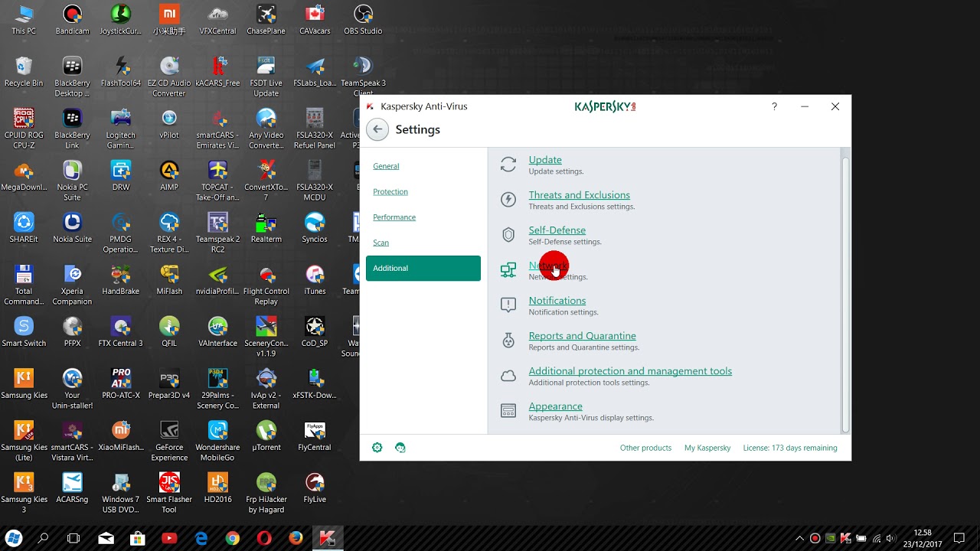Open the Self-Defense link
The width and height of the screenshot is (980, 551).
557,230
